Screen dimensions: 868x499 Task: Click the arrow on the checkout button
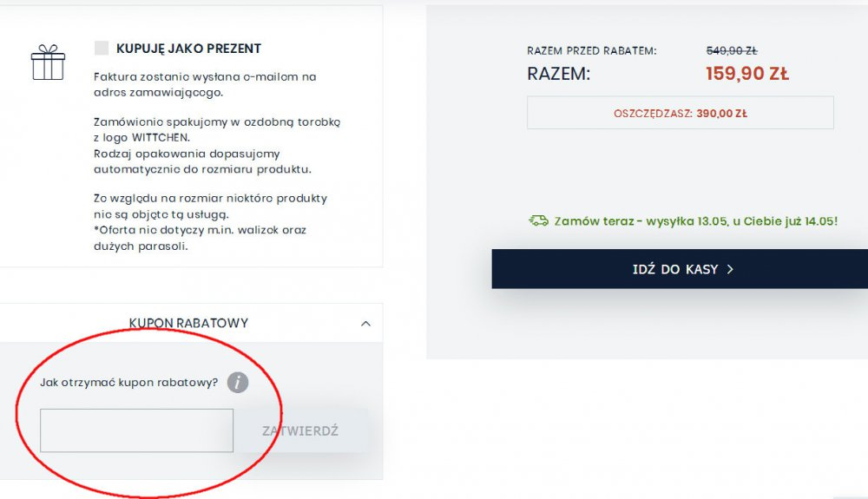pyautogui.click(x=730, y=269)
